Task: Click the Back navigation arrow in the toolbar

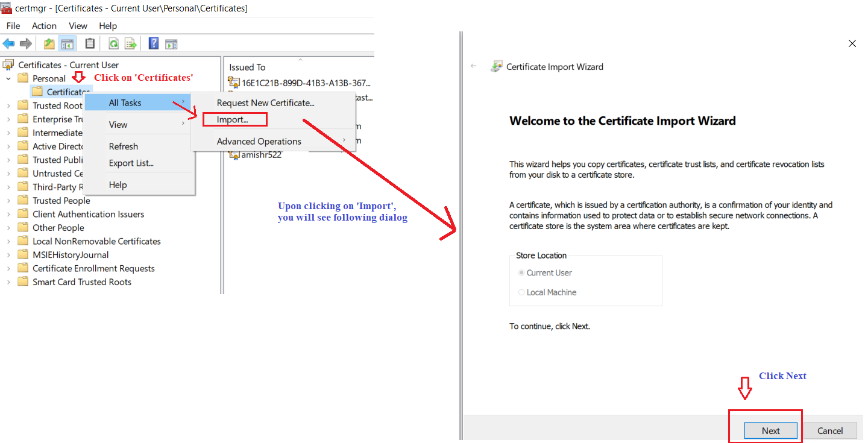Action: coord(8,43)
